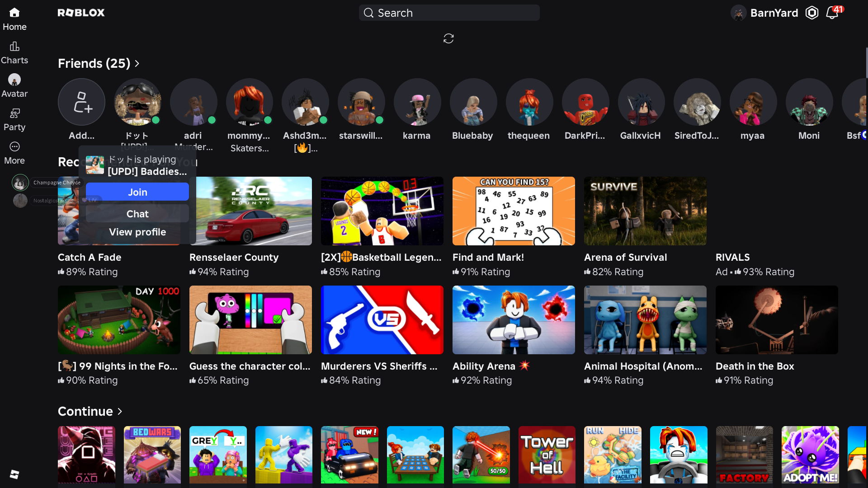868x488 pixels.
Task: Open Tower of Hell in Continue
Action: (547, 455)
